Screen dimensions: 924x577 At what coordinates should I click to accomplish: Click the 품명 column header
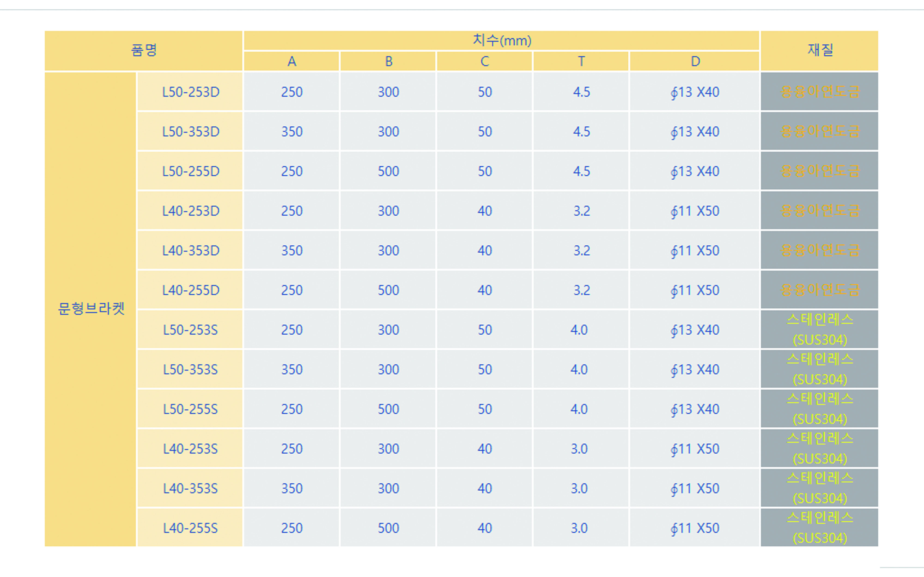coord(143,50)
